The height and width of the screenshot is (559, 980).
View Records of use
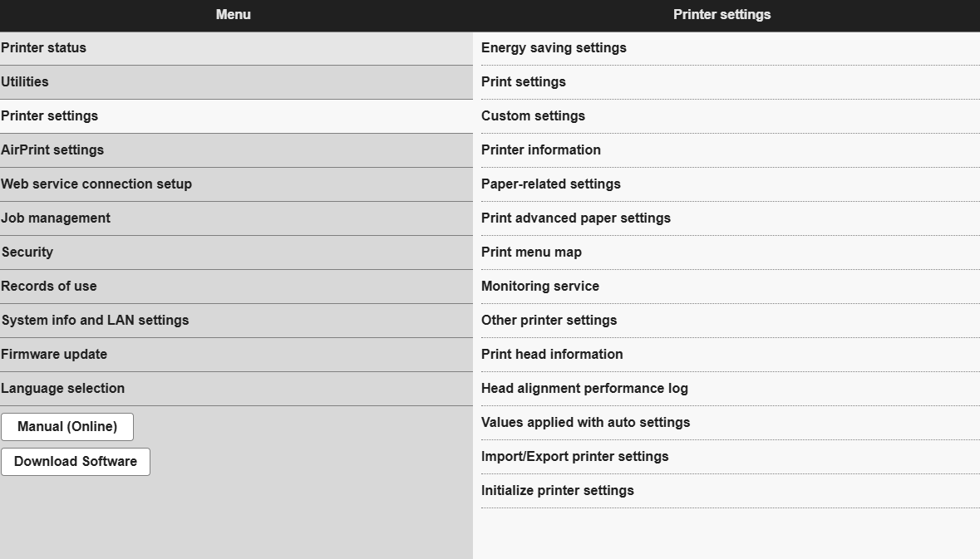click(x=48, y=286)
